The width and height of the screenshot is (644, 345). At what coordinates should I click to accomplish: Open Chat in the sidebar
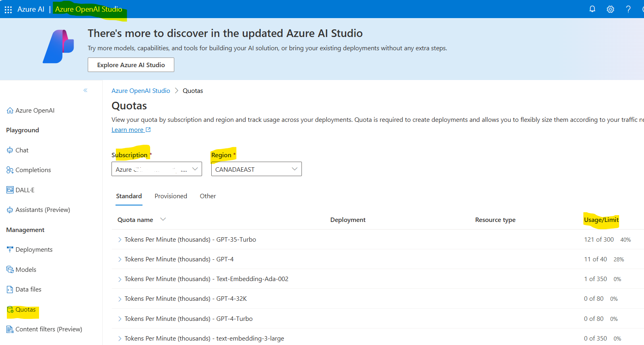click(22, 150)
